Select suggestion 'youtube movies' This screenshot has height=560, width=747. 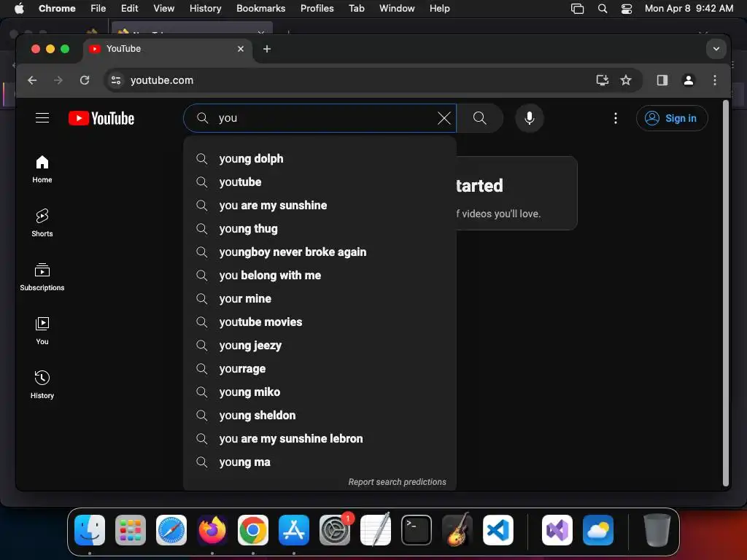320,322
